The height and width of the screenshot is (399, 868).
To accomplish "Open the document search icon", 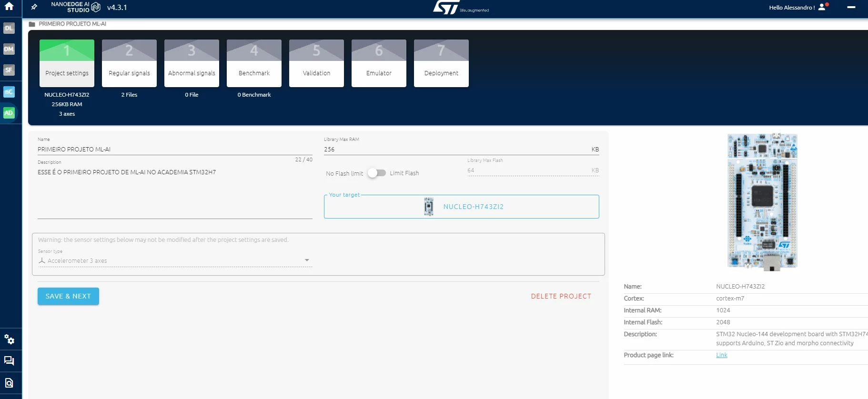I will (9, 383).
